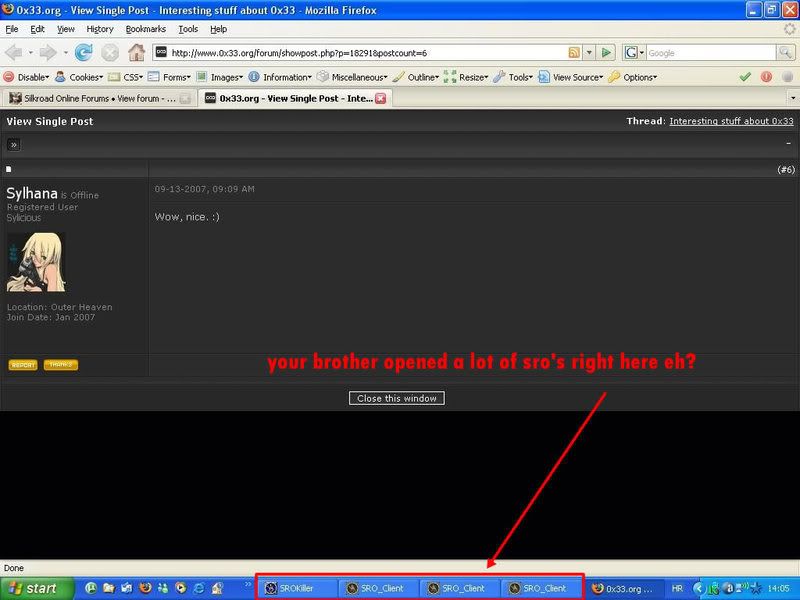The width and height of the screenshot is (800, 600).
Task: Click the Internet Explorer Quick Launch icon
Action: (199, 588)
